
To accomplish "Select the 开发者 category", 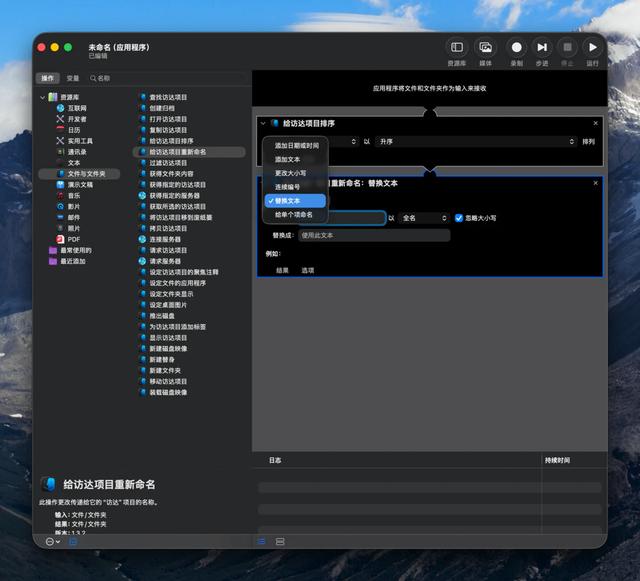I will tap(77, 119).
